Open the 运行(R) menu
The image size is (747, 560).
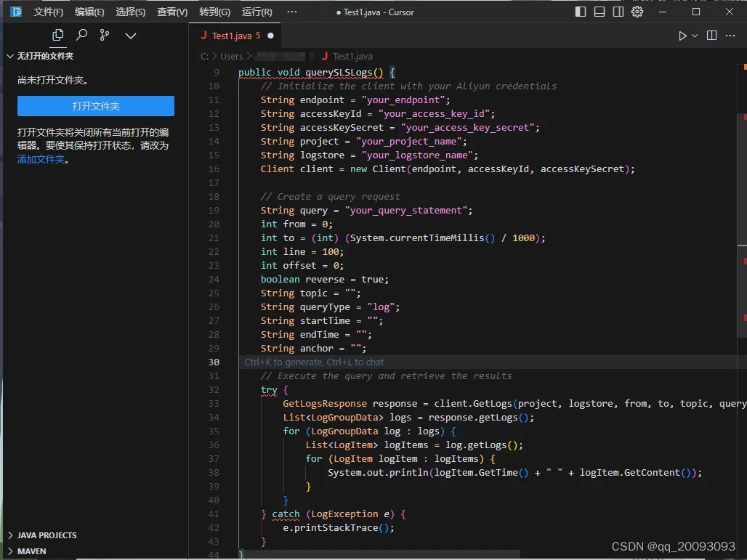pos(257,12)
